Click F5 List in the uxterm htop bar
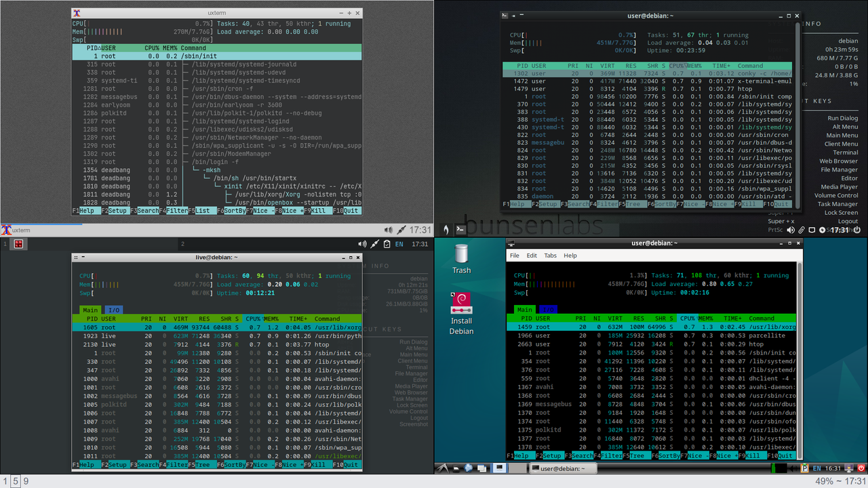Image resolution: width=868 pixels, height=488 pixels. click(203, 211)
